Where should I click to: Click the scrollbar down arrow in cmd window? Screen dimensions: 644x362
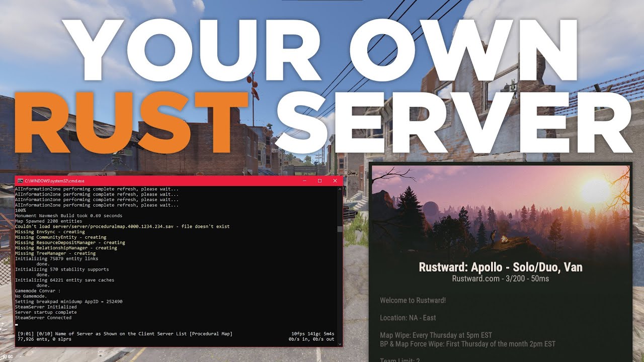coord(340,344)
